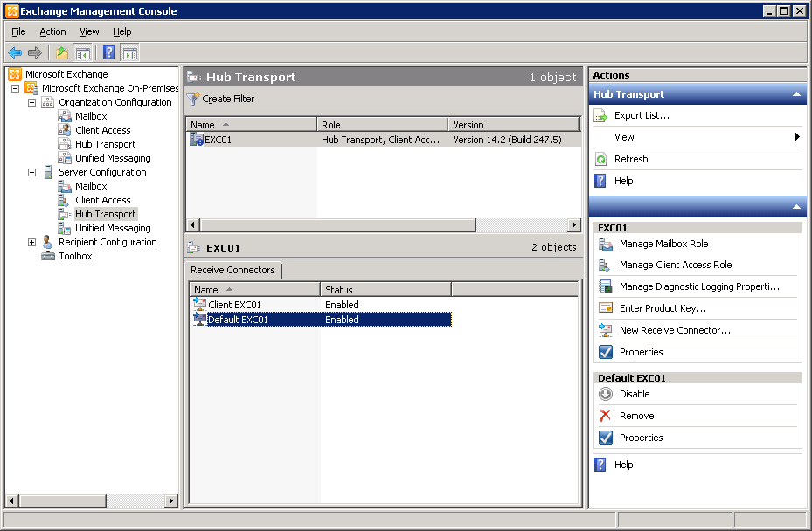Click the Export List icon in Actions
Viewport: 812px width, 531px height.
(600, 115)
